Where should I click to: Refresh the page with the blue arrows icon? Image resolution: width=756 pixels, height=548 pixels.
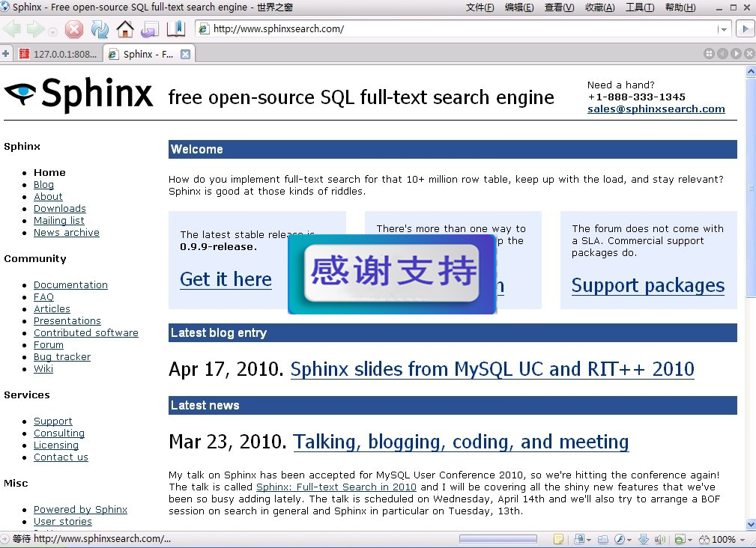(100, 29)
